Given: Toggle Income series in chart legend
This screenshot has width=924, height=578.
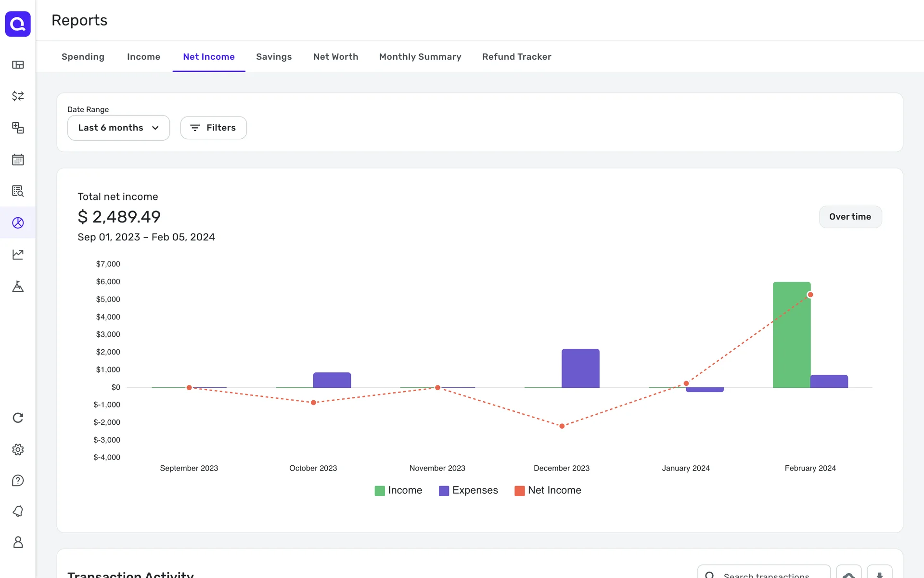Looking at the screenshot, I should tap(398, 490).
